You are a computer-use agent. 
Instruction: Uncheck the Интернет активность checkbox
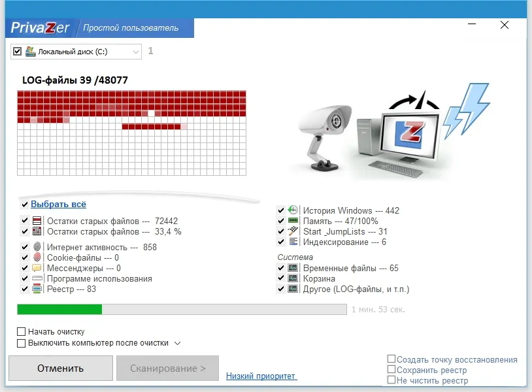(24, 247)
